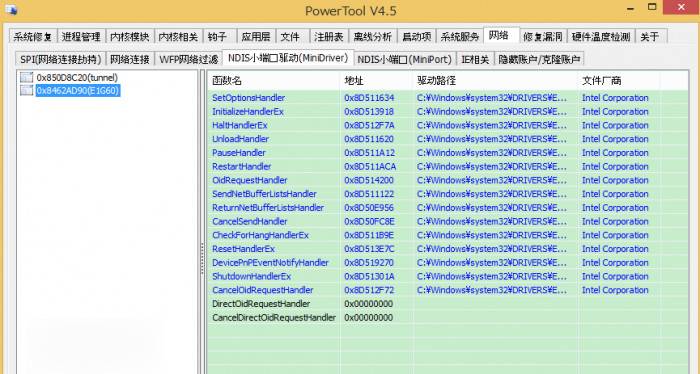Switch to the NDIS小端口(MiniPort) sub-tab
This screenshot has width=700, height=374.
click(404, 59)
